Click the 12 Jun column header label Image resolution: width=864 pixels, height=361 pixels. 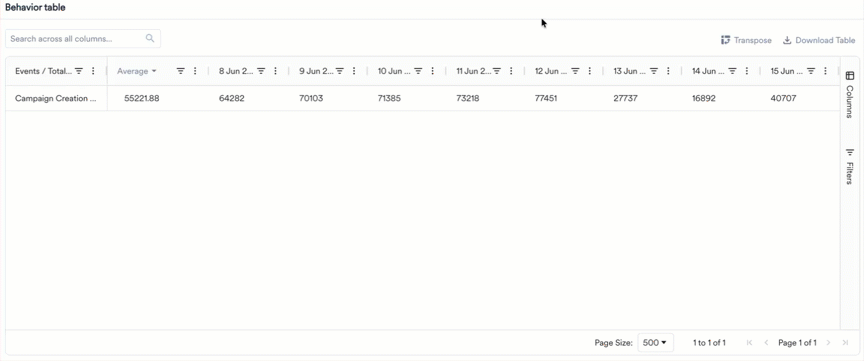(x=552, y=71)
